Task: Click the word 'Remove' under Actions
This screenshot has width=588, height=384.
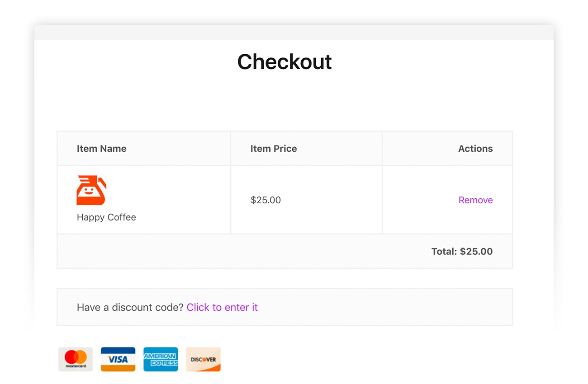Action: click(475, 200)
